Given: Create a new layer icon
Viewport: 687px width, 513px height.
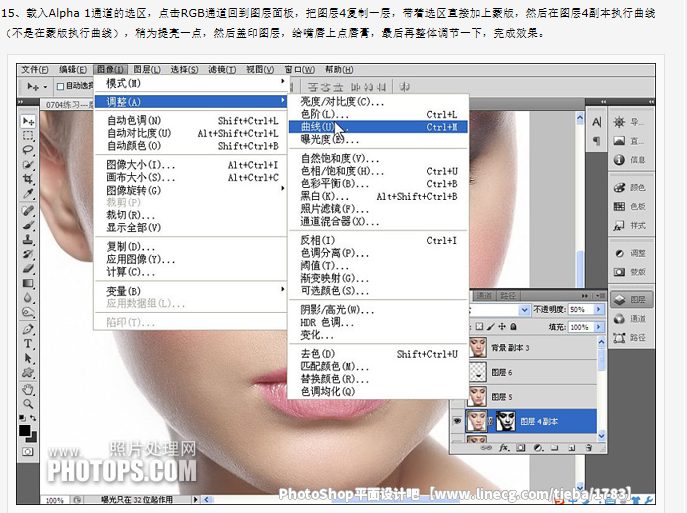Looking at the screenshot, I should (x=572, y=448).
